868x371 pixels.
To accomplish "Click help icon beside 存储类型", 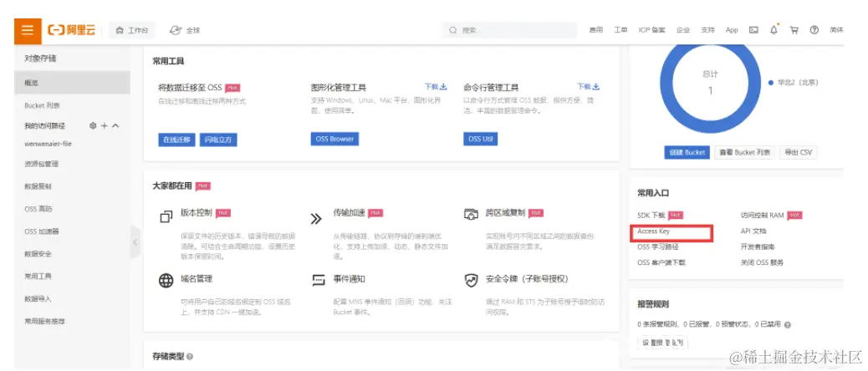I will [x=190, y=357].
